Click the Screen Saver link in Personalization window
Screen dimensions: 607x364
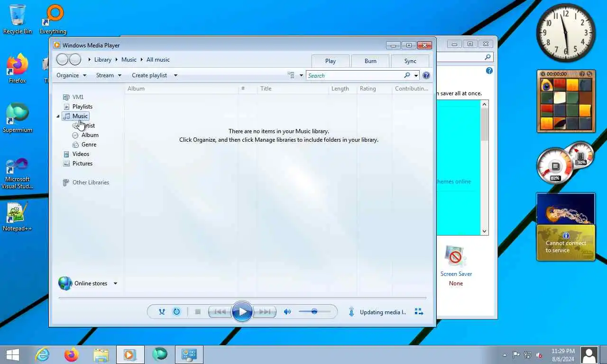click(456, 274)
